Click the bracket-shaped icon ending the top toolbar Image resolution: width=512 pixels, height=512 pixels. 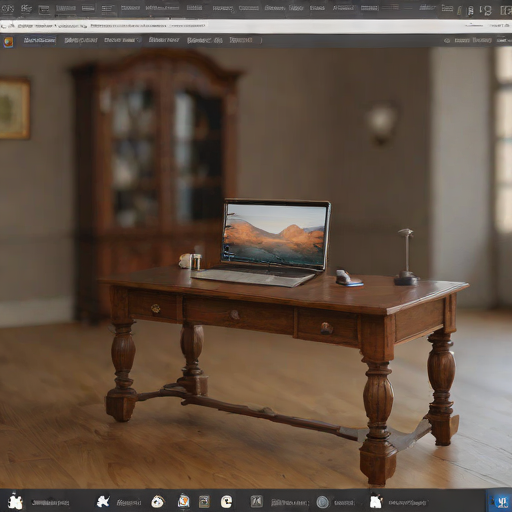pyautogui.click(x=505, y=10)
